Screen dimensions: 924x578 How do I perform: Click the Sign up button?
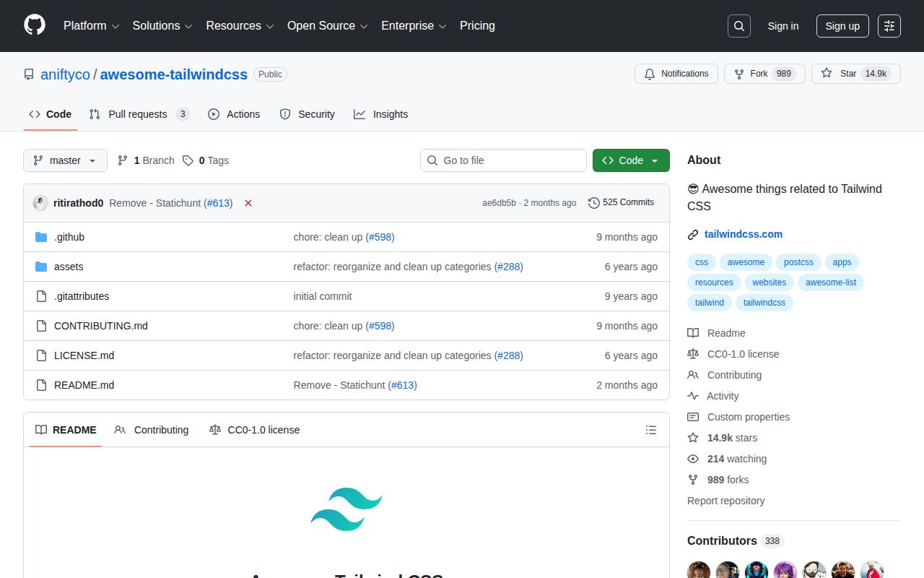[x=842, y=25]
